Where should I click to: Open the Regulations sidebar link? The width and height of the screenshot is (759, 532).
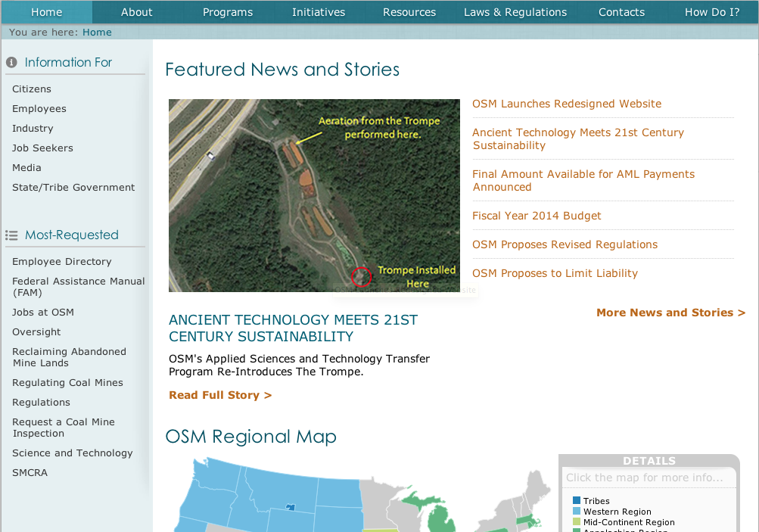pyautogui.click(x=41, y=403)
